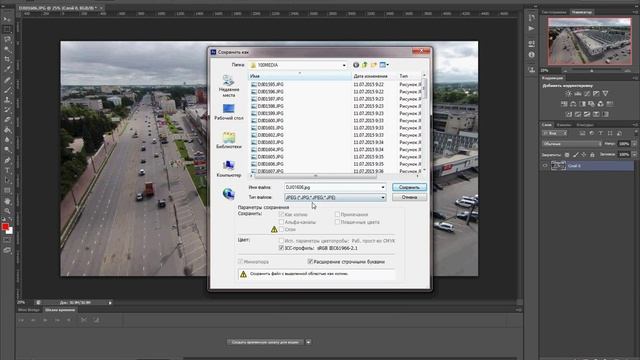The image size is (640, 360).
Task: Hide layer 'Слой 0' with eye icon
Action: pyautogui.click(x=545, y=166)
